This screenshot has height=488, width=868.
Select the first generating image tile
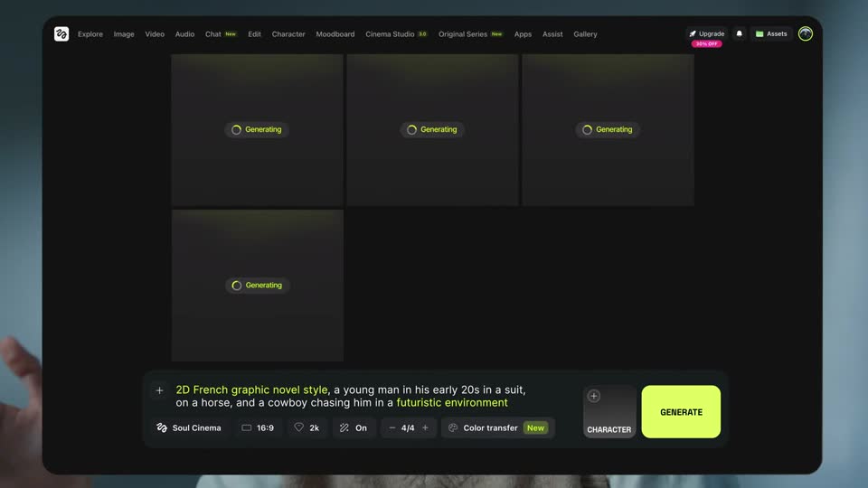tap(257, 129)
